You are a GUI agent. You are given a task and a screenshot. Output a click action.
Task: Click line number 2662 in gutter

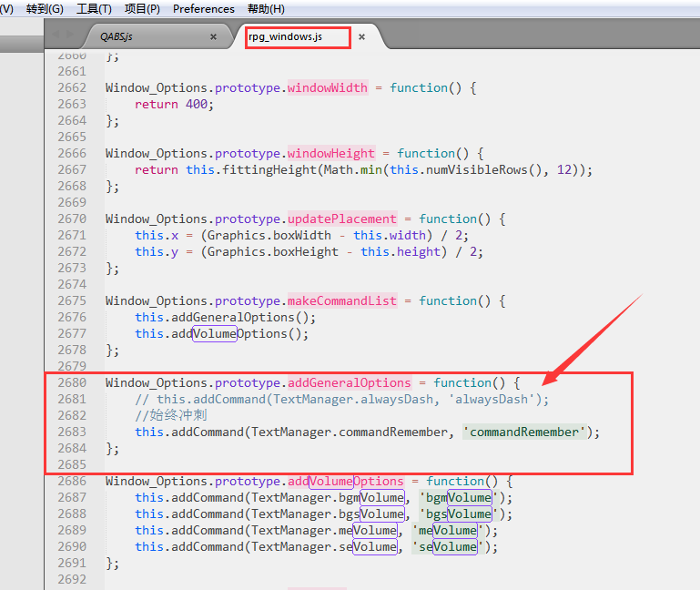click(x=72, y=88)
